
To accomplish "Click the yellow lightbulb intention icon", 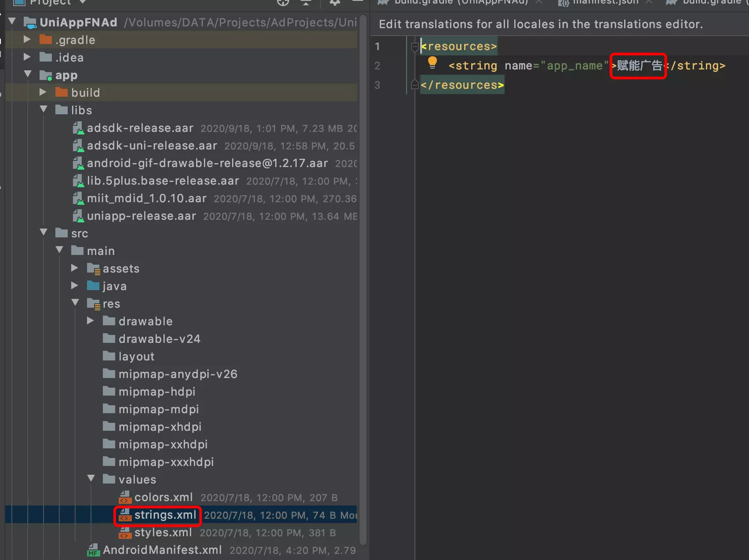I will pyautogui.click(x=433, y=63).
